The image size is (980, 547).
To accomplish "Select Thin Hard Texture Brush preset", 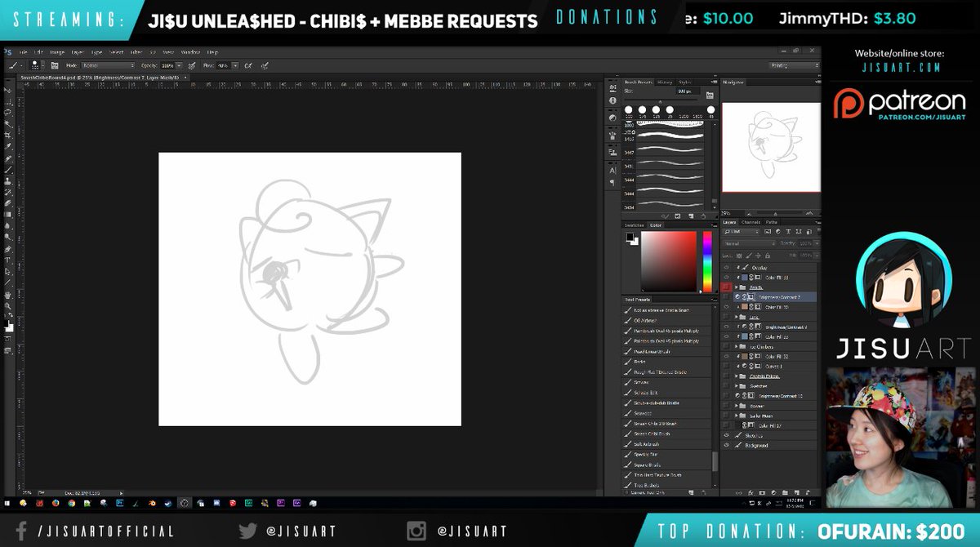I will (x=668, y=475).
